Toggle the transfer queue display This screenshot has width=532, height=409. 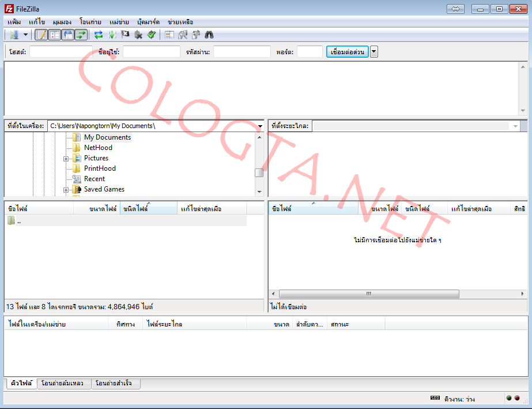81,35
